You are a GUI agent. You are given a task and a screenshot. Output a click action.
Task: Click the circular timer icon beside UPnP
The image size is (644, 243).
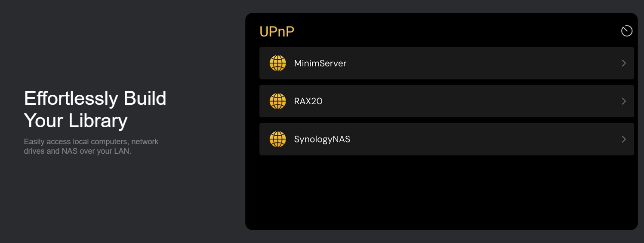click(626, 31)
